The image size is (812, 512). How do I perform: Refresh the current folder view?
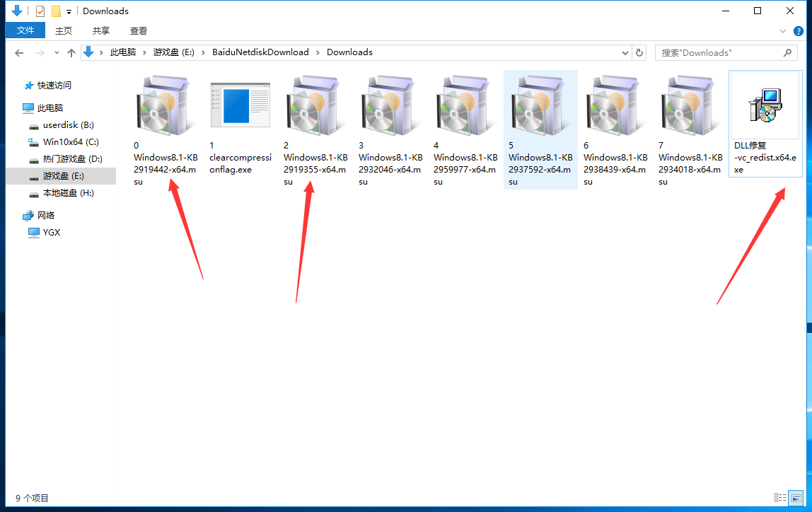pyautogui.click(x=639, y=52)
